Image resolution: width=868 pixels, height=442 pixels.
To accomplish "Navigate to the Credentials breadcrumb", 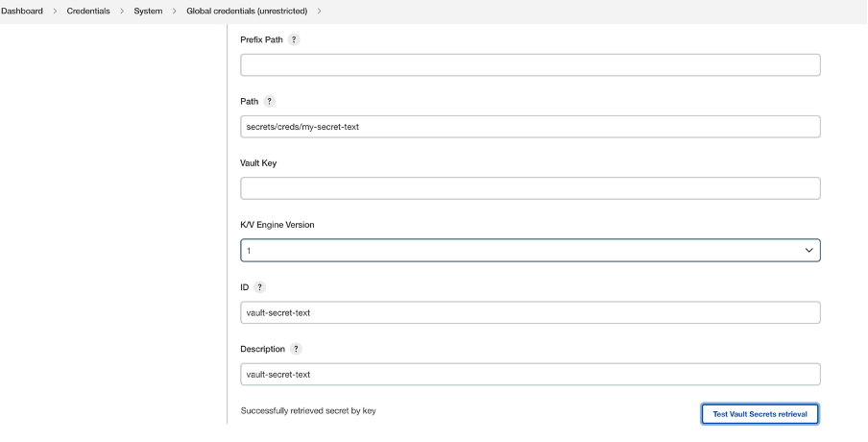I will pos(87,11).
